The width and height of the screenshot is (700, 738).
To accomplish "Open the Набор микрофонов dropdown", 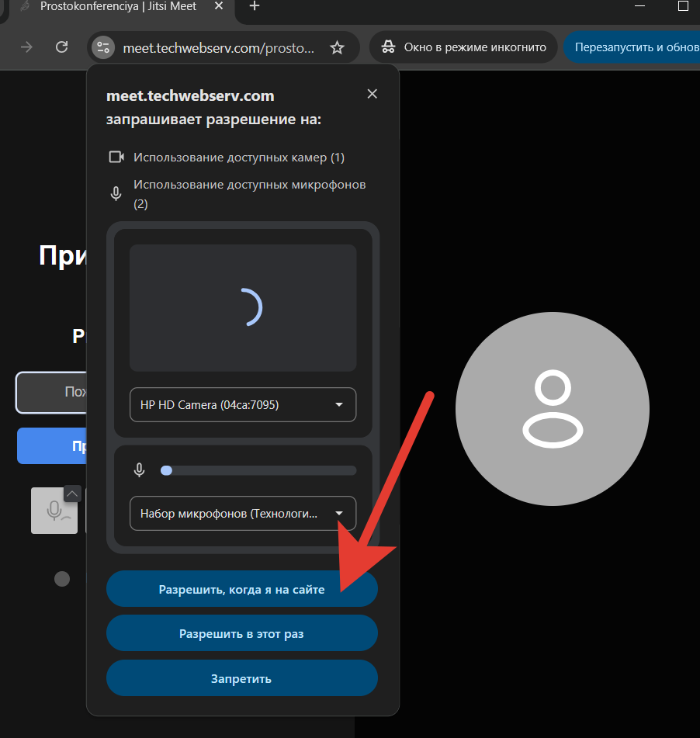I will [243, 514].
